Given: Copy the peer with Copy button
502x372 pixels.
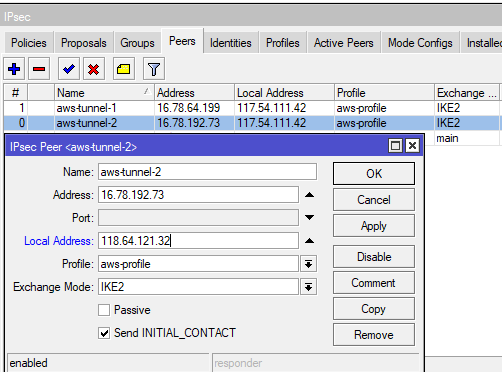Looking at the screenshot, I should pos(374,309).
